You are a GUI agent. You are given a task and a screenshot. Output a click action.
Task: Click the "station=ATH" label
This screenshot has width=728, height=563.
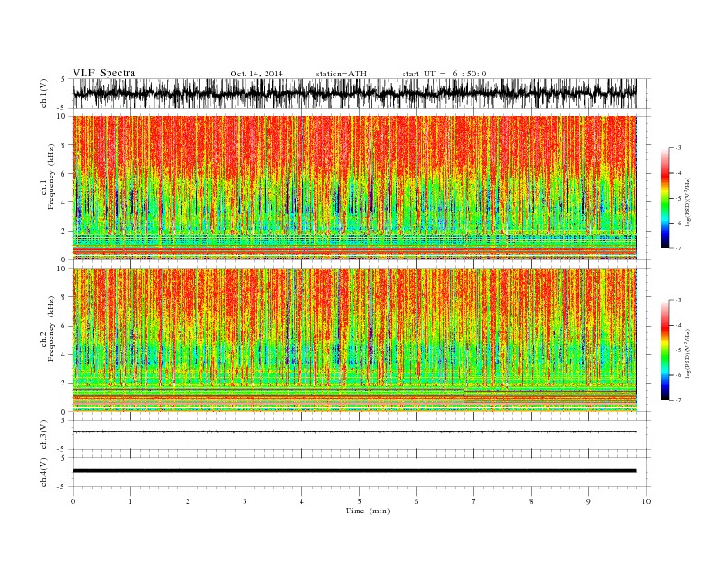point(341,74)
